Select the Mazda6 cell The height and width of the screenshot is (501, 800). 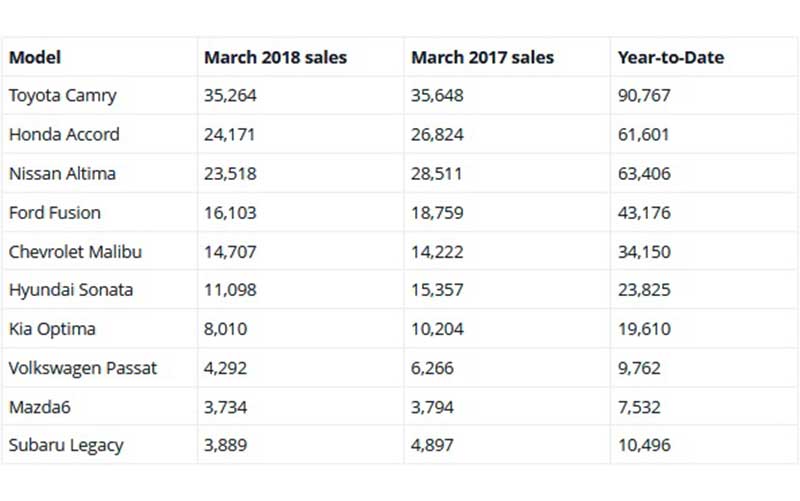pos(40,407)
